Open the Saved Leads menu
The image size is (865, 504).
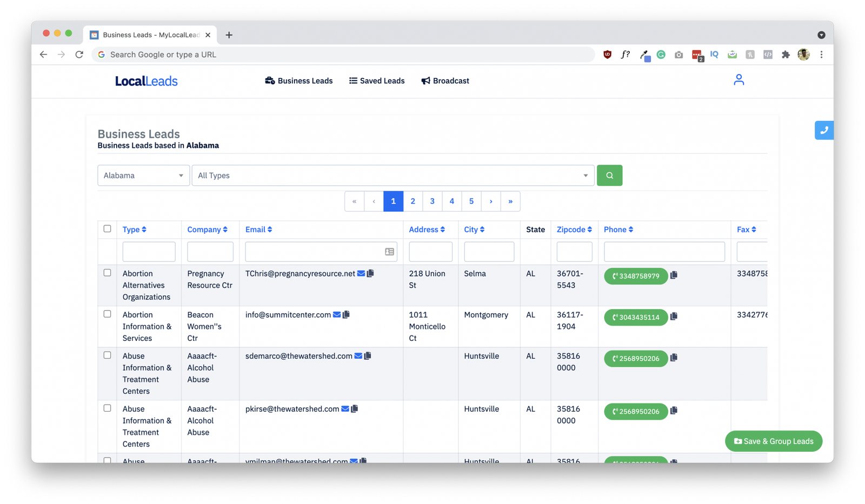tap(377, 81)
